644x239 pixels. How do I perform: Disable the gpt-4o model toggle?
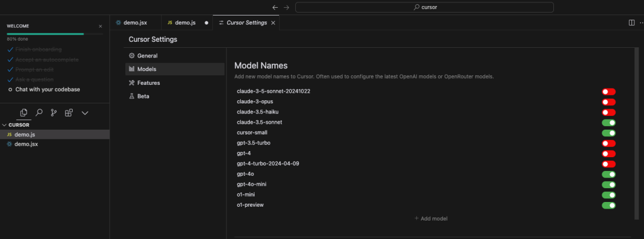point(609,174)
